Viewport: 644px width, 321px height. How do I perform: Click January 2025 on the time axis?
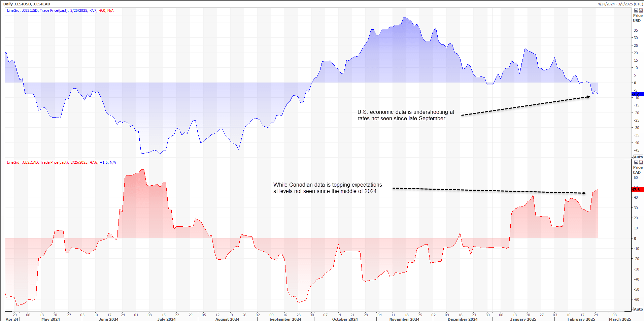tap(523, 319)
